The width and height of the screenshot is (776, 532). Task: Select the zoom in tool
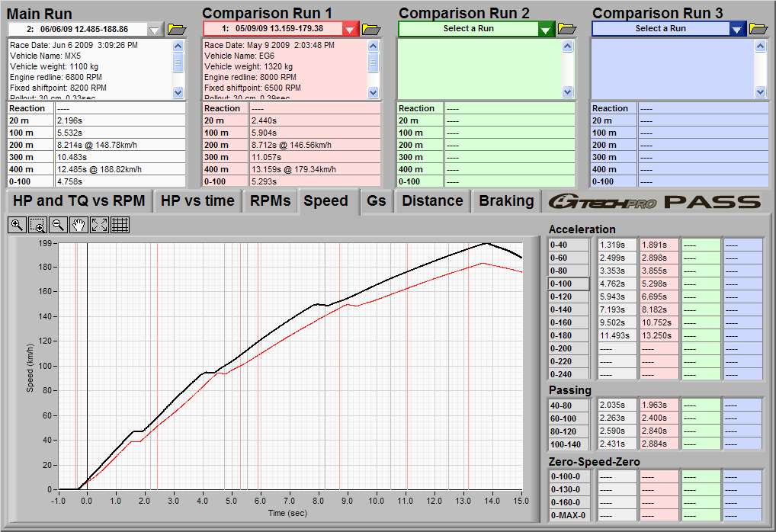(17, 224)
